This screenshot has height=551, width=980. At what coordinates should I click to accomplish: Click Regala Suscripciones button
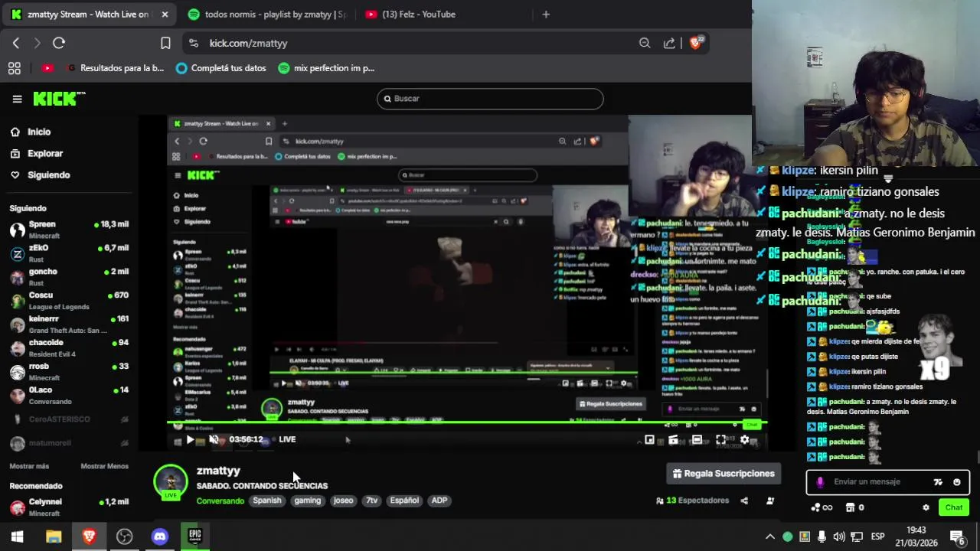coord(724,474)
